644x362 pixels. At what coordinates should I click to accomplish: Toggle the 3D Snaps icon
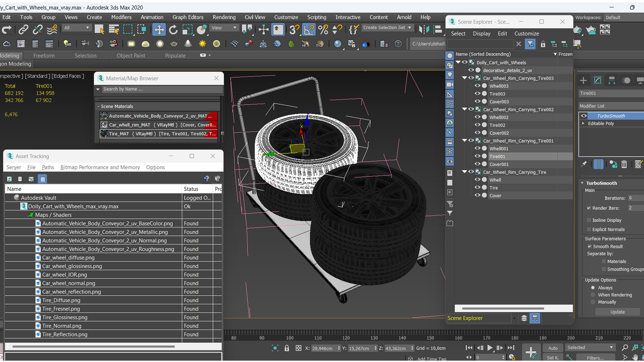pyautogui.click(x=294, y=30)
